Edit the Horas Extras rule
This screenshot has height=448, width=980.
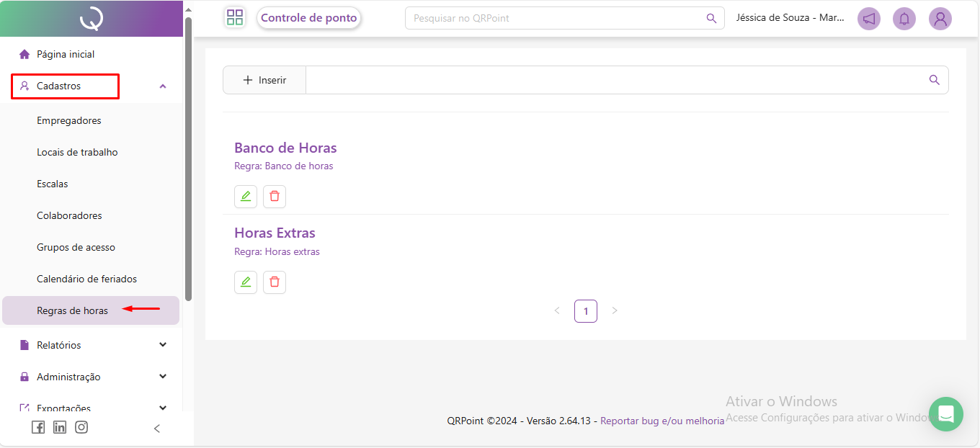(246, 282)
